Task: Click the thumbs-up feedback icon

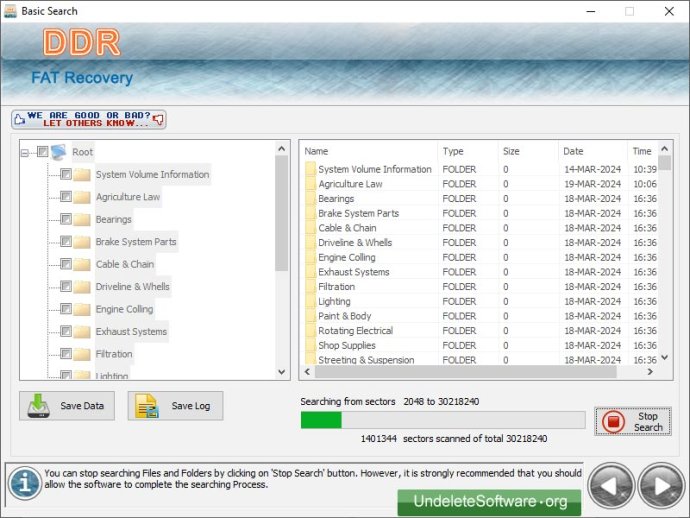Action: pos(19,119)
